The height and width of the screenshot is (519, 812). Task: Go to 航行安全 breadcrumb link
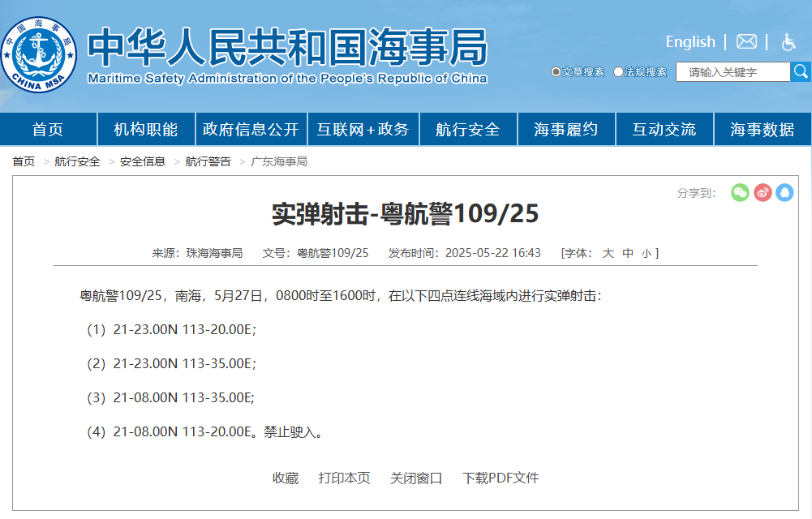(77, 161)
